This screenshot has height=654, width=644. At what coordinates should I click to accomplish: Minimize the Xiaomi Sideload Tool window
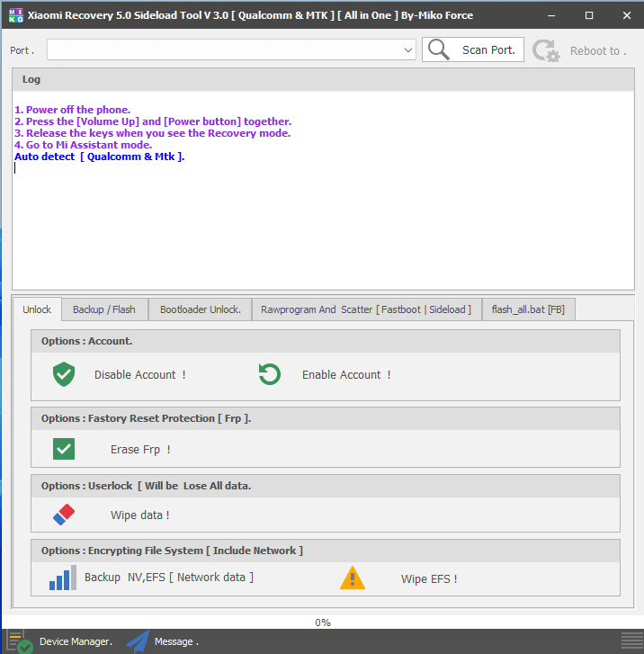(x=551, y=15)
